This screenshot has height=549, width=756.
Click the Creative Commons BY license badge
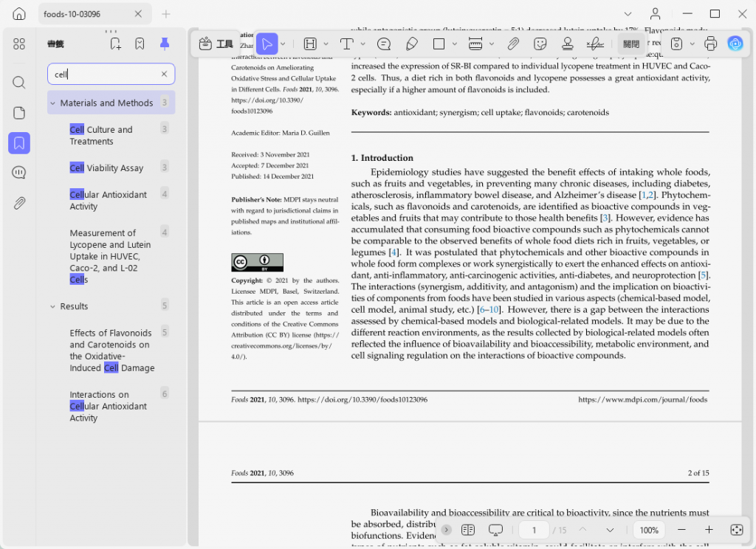(x=257, y=262)
